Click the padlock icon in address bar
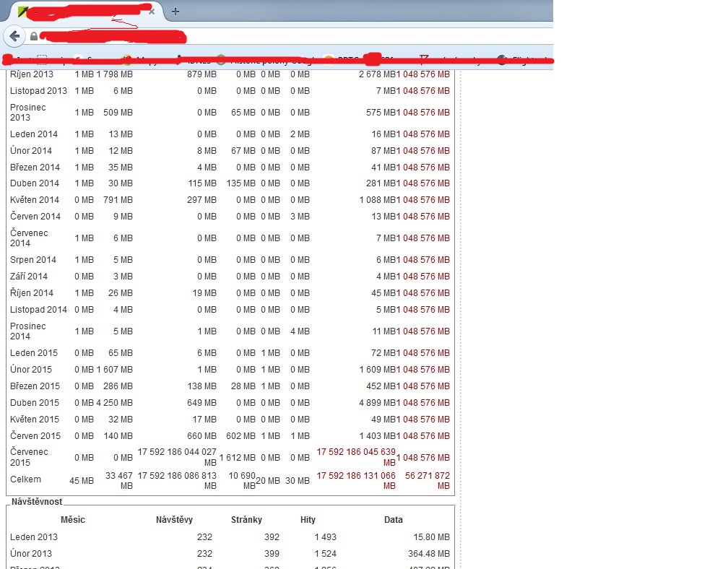Viewport: 728px width, 569px height. [33, 36]
